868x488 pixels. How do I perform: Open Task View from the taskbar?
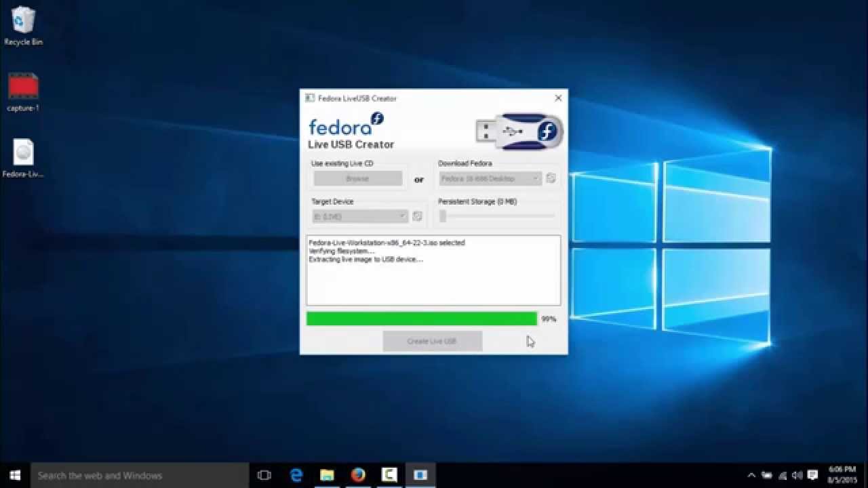(x=264, y=475)
